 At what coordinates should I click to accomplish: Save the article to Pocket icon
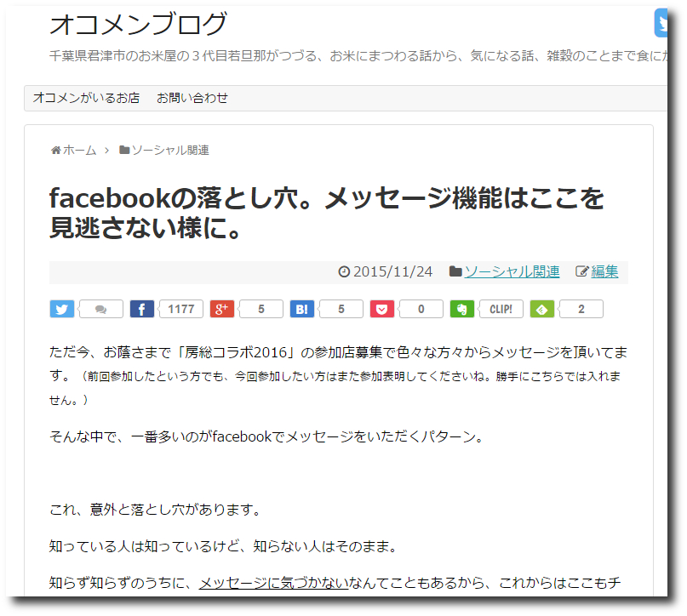[x=382, y=309]
